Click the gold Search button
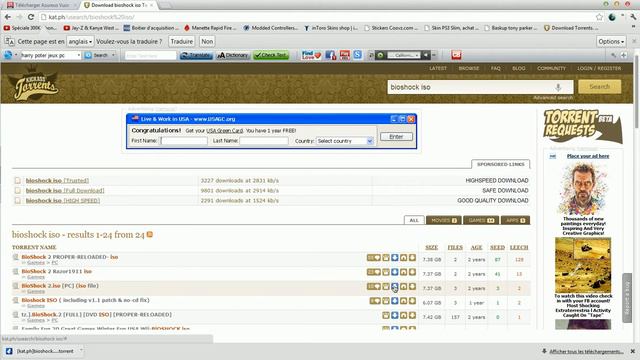 pos(600,87)
